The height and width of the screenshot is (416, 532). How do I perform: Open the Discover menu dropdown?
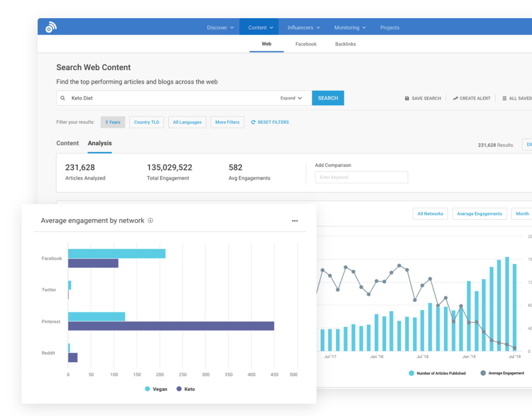[x=220, y=27]
